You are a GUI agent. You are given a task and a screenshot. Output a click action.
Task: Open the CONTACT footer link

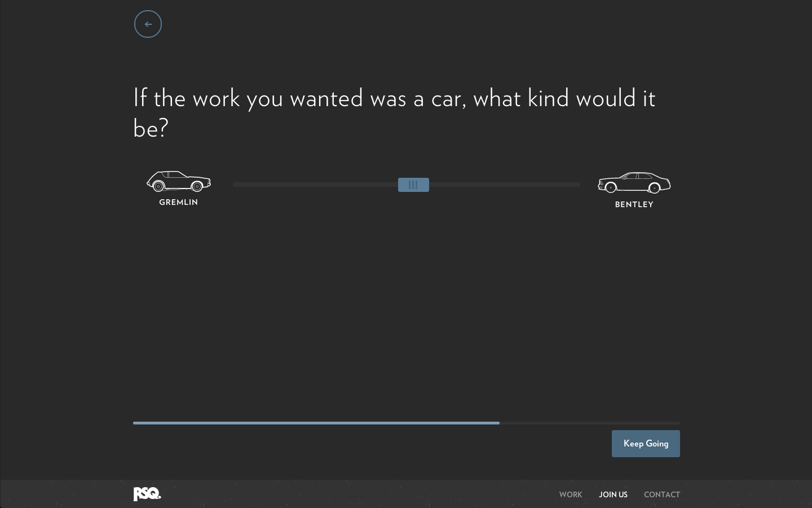point(662,494)
